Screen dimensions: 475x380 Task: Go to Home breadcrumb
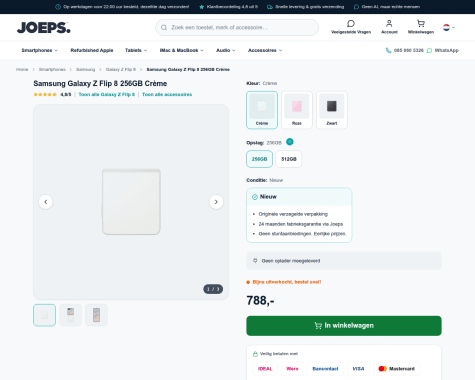coord(22,69)
